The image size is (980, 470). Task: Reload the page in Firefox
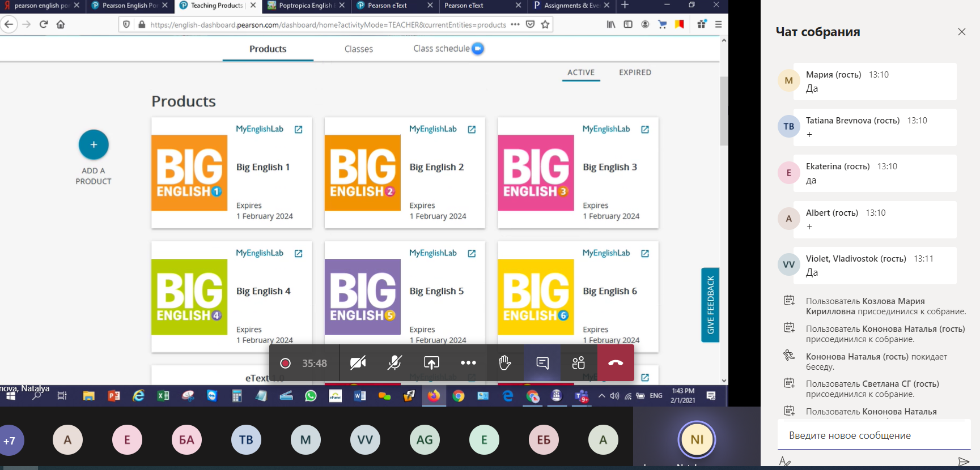tap(44, 24)
